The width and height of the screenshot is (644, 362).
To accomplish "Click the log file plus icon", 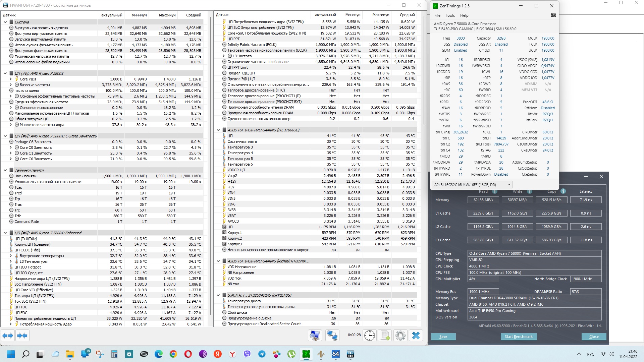I will tap(385, 336).
